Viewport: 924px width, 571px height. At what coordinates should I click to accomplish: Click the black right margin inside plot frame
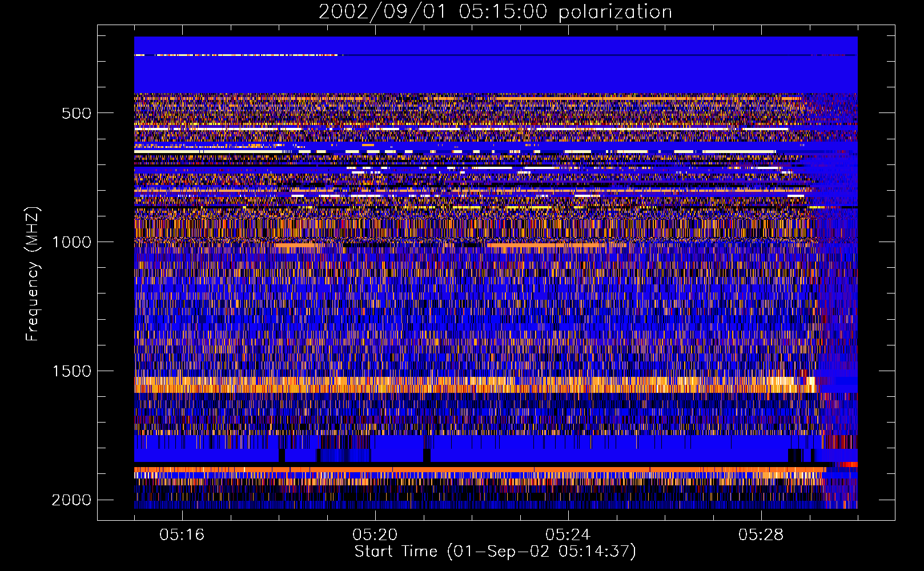point(876,274)
